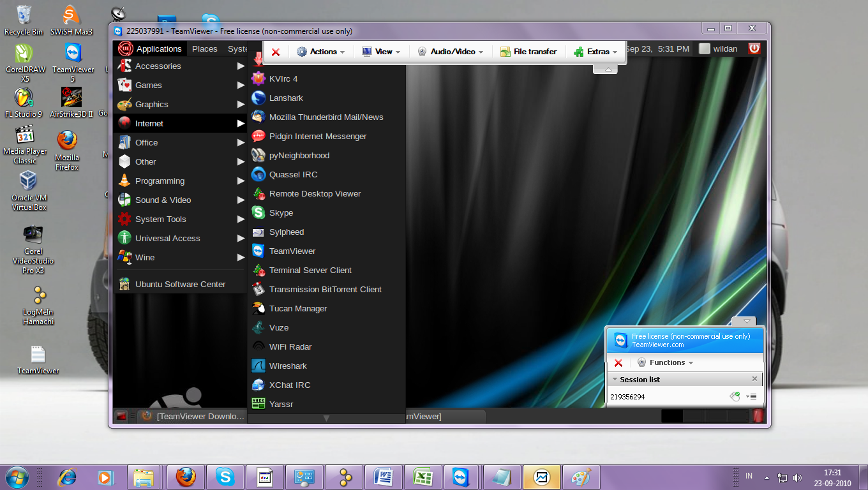868x490 pixels.
Task: Select the SWiSH Max3 desktop icon
Action: click(x=71, y=20)
